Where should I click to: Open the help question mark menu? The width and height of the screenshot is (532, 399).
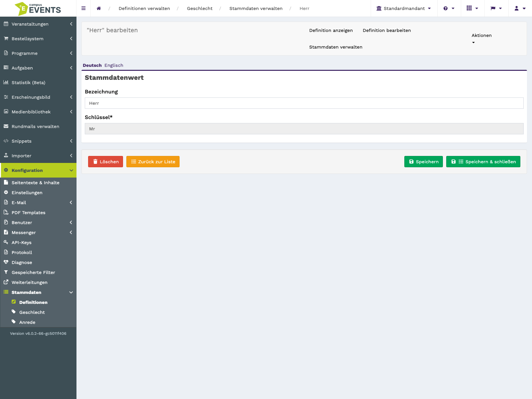click(449, 8)
